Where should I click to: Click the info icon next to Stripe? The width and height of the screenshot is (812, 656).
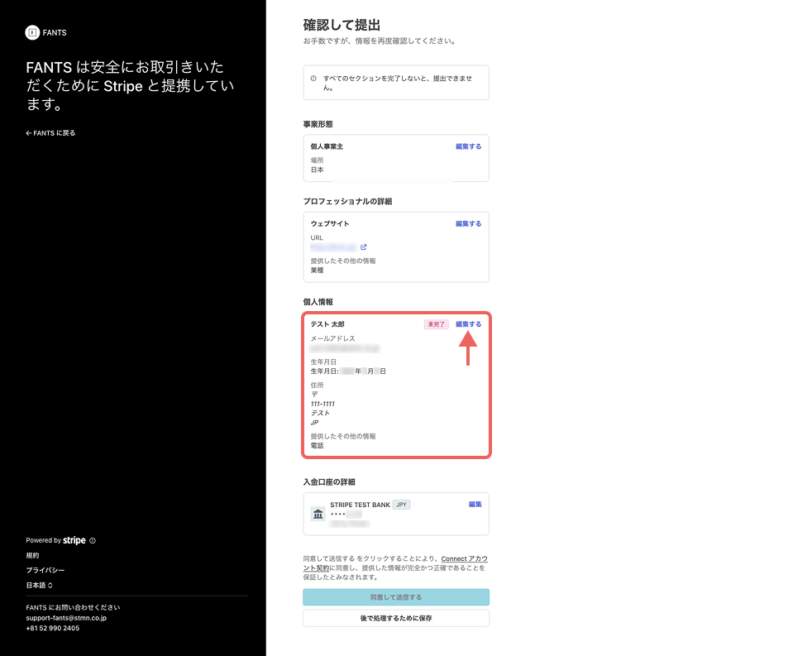click(x=93, y=540)
